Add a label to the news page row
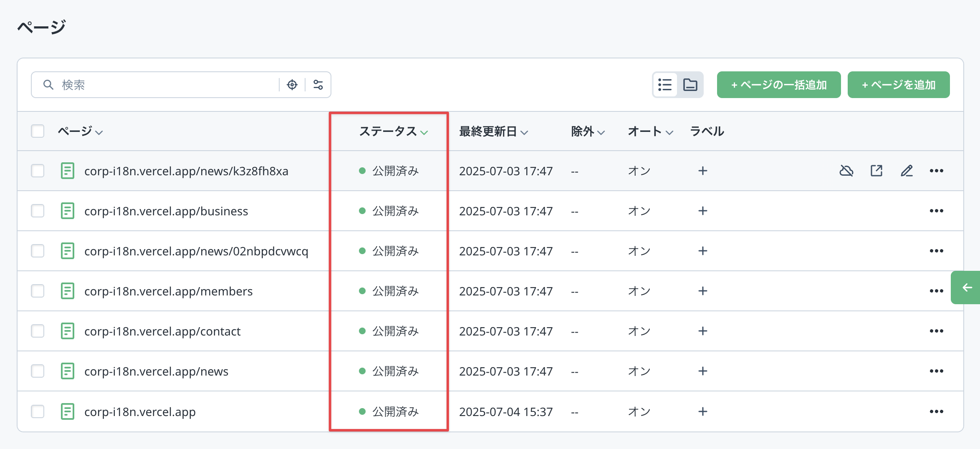 (x=702, y=371)
